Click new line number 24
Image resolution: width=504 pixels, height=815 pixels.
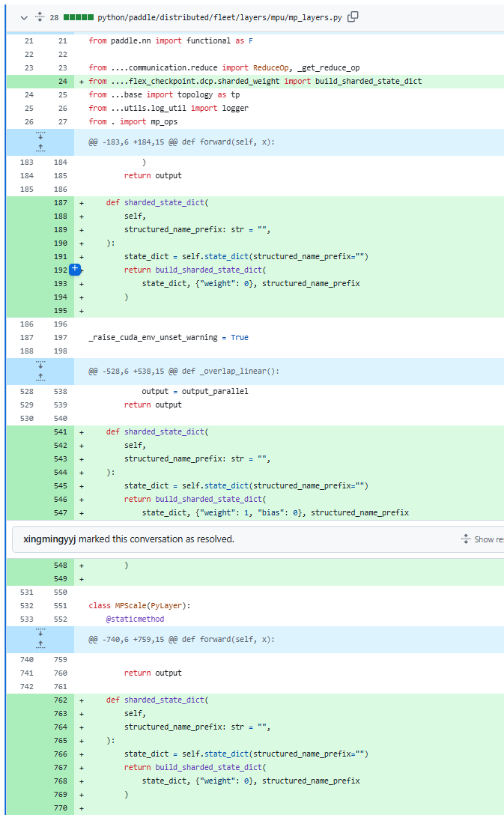[x=62, y=81]
